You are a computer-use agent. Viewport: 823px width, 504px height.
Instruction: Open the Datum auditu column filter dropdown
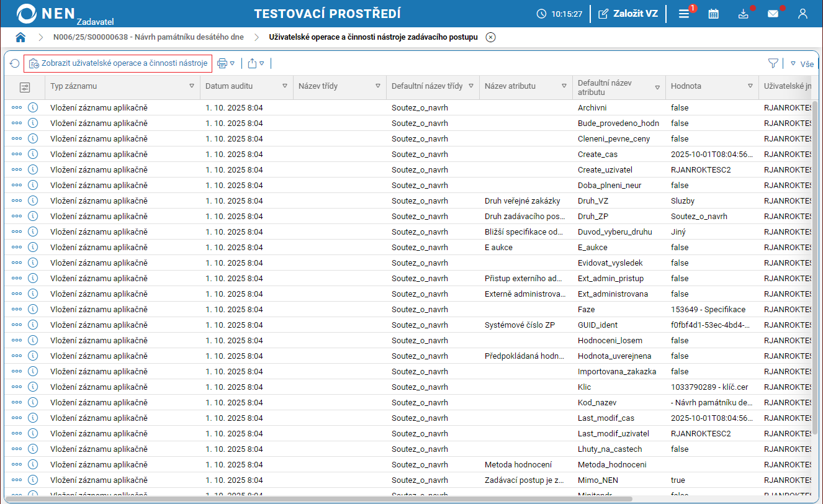(x=285, y=86)
